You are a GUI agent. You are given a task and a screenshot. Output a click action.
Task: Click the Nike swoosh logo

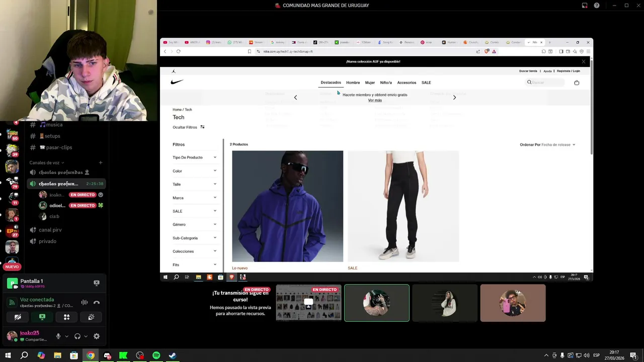[x=177, y=82]
